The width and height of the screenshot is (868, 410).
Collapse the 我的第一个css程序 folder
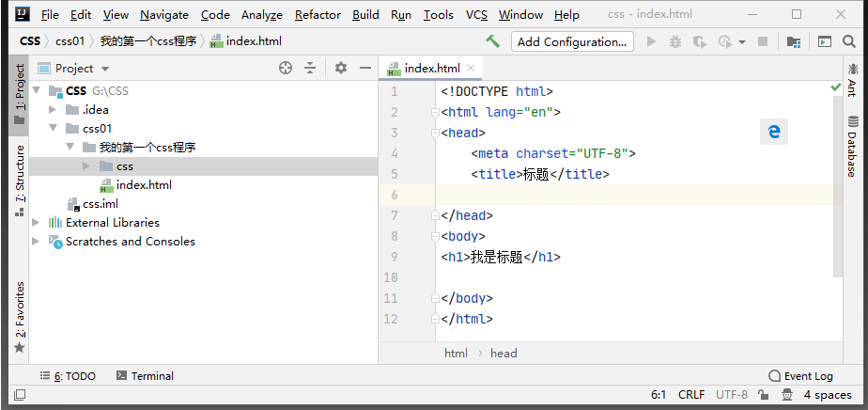click(70, 147)
